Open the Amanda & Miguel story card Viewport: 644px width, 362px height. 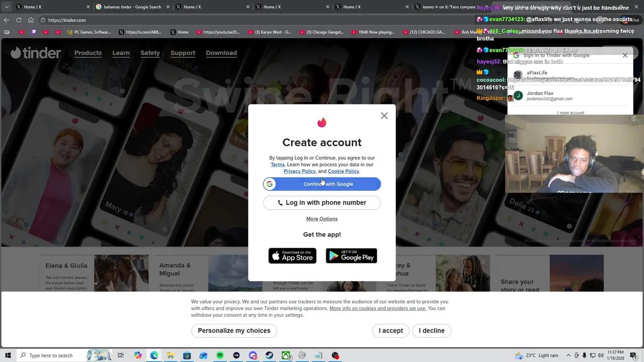(209, 274)
